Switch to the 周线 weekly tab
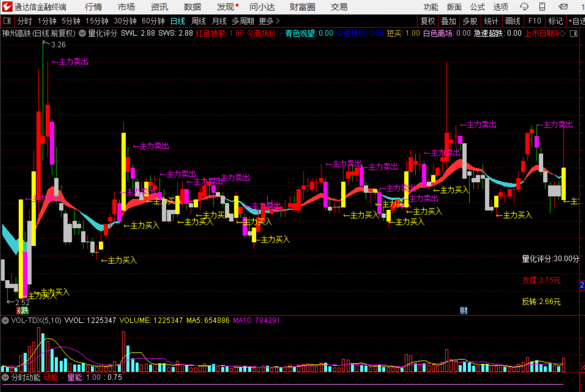 pyautogui.click(x=198, y=21)
